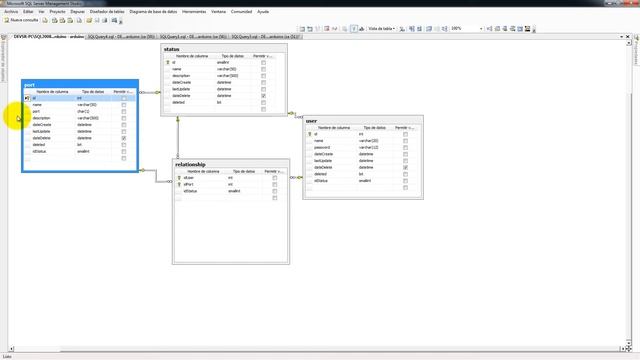Toggle allow-nulls checkbox for port idStatus row
Image resolution: width=640 pixels, height=360 pixels.
point(124,151)
